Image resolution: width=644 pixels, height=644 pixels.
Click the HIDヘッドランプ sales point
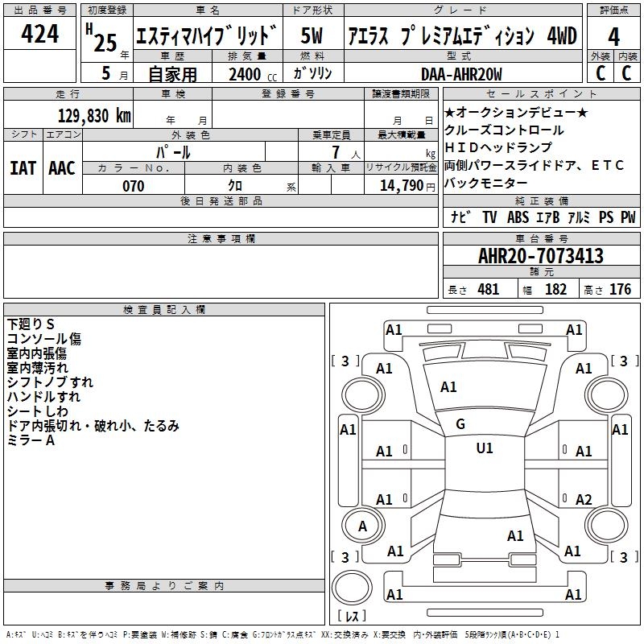pyautogui.click(x=498, y=147)
